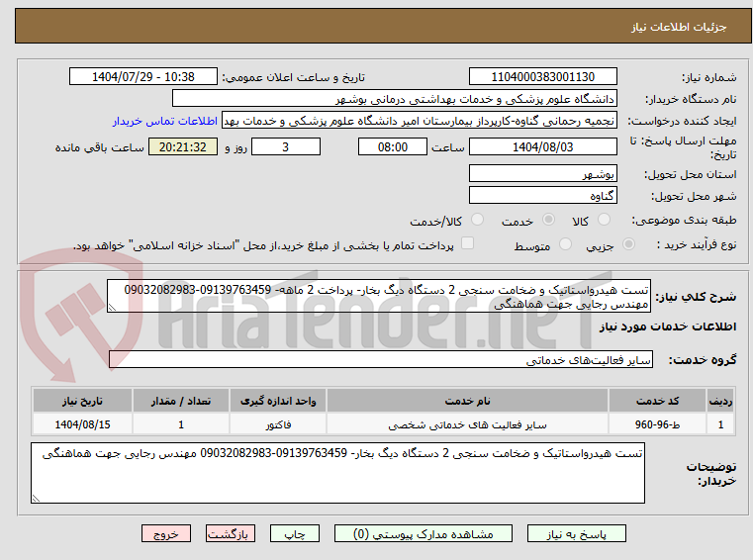This screenshot has width=753, height=560.
Task: Click the deadline date field 1404/08/03
Action: 542,147
